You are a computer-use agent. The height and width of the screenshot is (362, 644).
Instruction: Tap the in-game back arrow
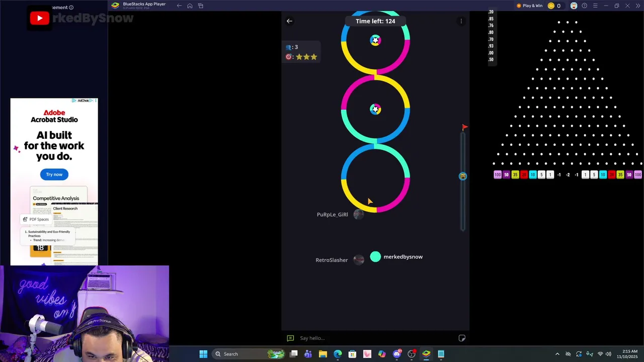pyautogui.click(x=289, y=21)
